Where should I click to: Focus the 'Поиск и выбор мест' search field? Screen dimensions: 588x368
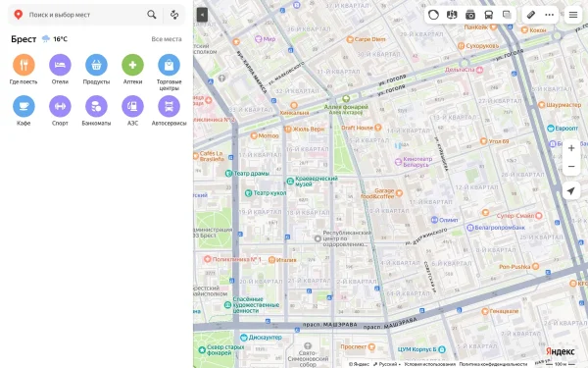[85, 15]
